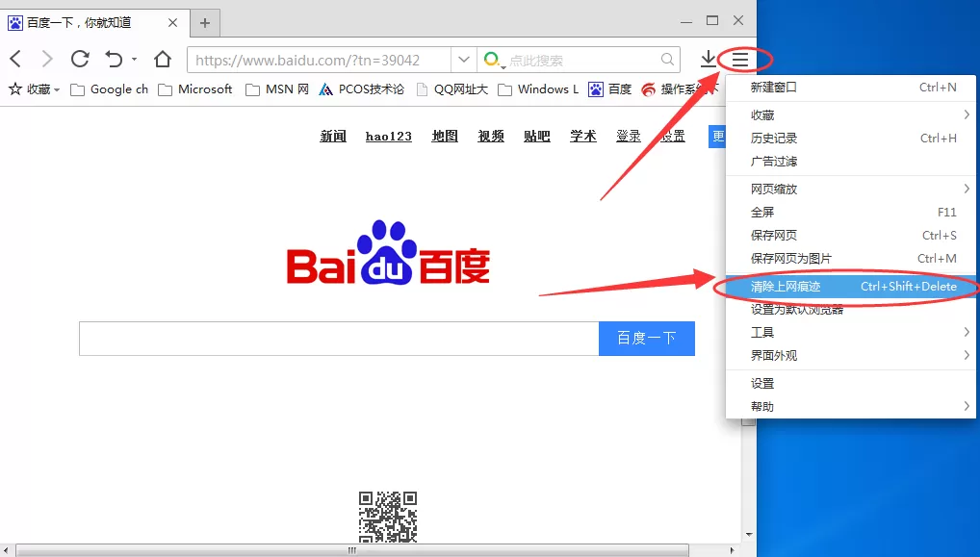Expand the 帮助 submenu
Image resolution: width=980 pixels, height=557 pixels.
[x=851, y=407]
